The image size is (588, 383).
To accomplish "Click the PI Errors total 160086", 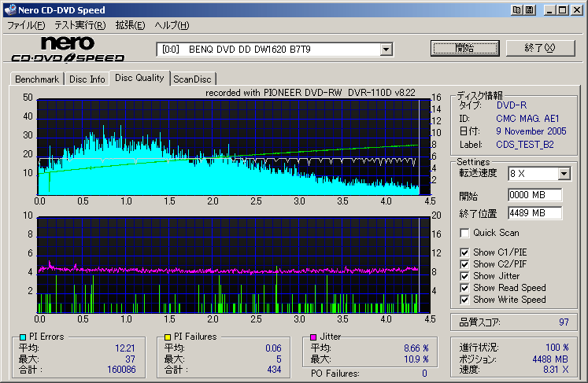I will click(x=121, y=370).
